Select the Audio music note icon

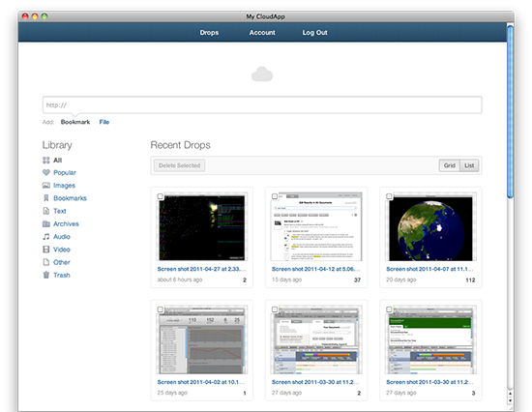tap(46, 237)
